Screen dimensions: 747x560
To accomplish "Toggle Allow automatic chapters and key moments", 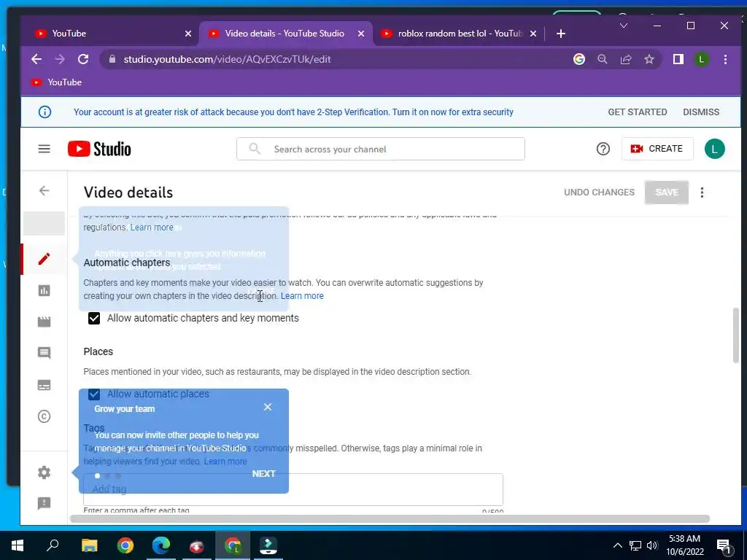I will (x=94, y=318).
